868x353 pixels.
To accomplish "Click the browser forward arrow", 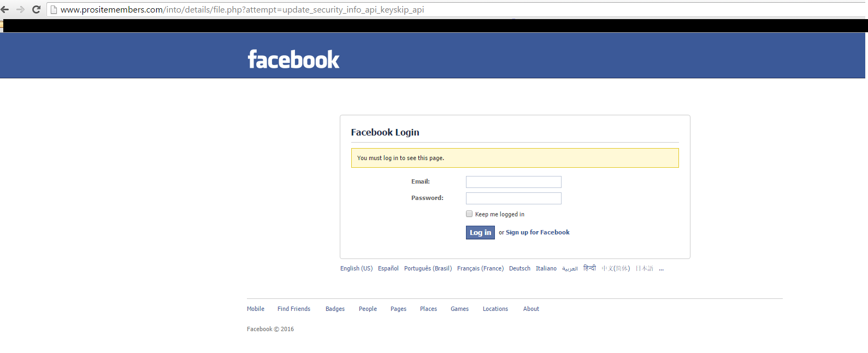I will 21,9.
